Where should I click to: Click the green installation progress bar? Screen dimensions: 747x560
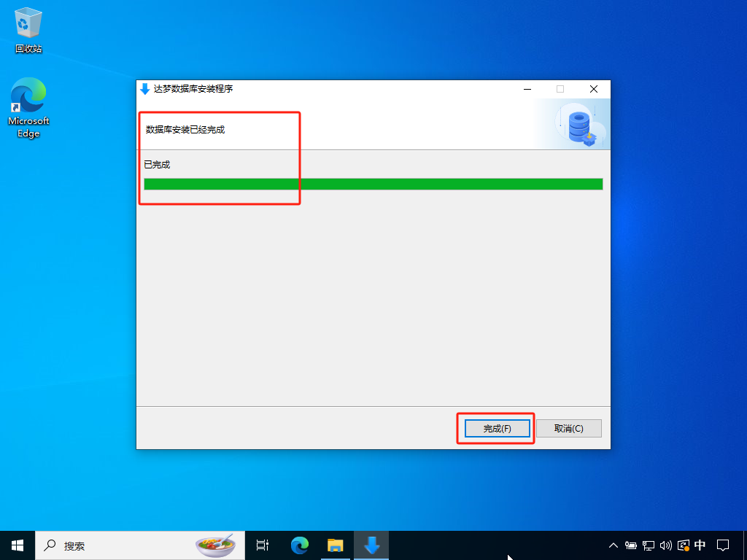pyautogui.click(x=373, y=184)
